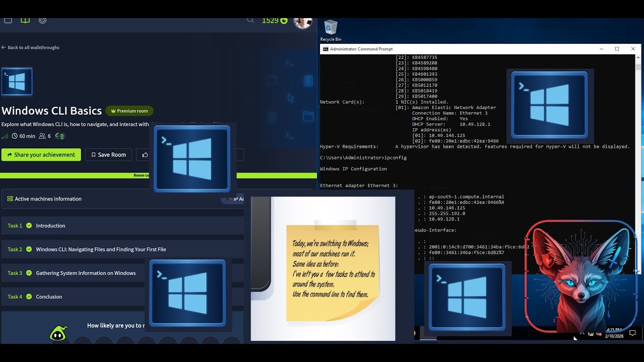Click Windows IP Configuration text
Image resolution: width=644 pixels, height=362 pixels.
point(353,169)
